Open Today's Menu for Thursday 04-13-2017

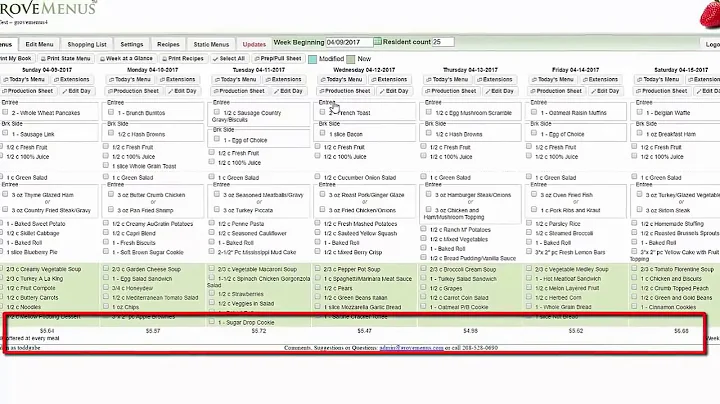click(447, 79)
